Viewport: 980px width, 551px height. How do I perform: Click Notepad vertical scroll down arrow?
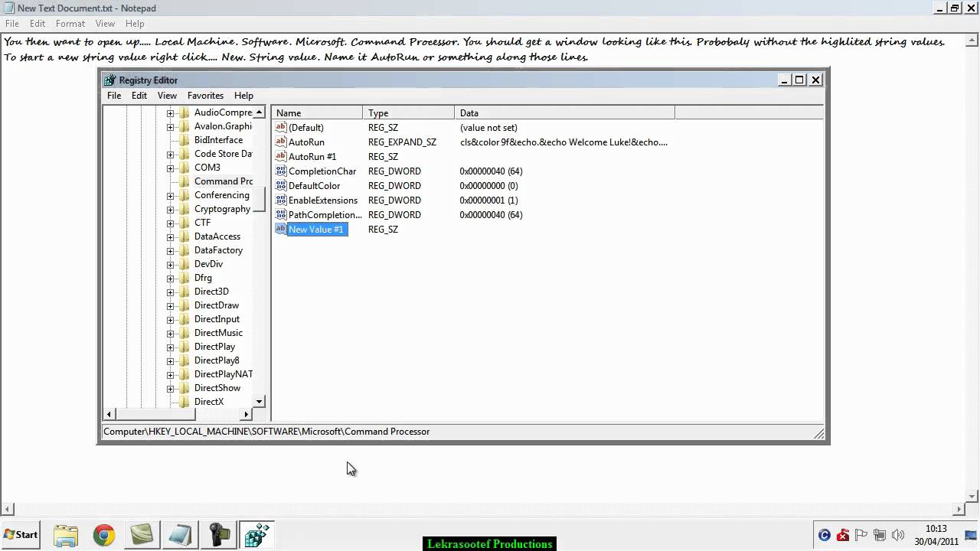[x=973, y=496]
